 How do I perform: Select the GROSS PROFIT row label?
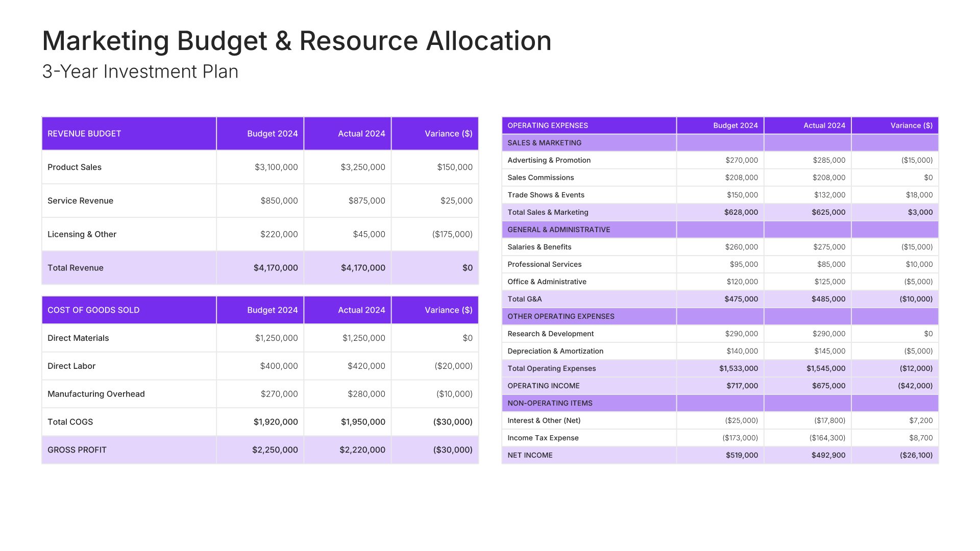click(77, 450)
